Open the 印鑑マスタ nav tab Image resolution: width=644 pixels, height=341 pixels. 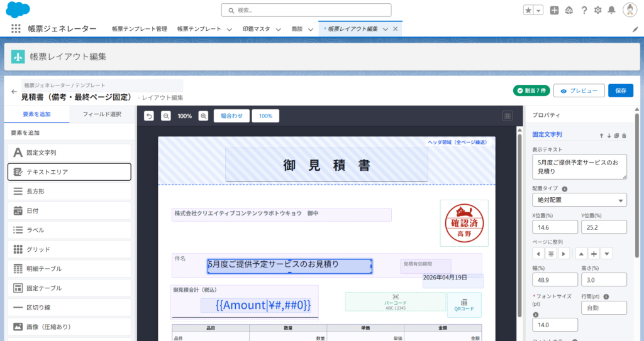click(x=257, y=29)
